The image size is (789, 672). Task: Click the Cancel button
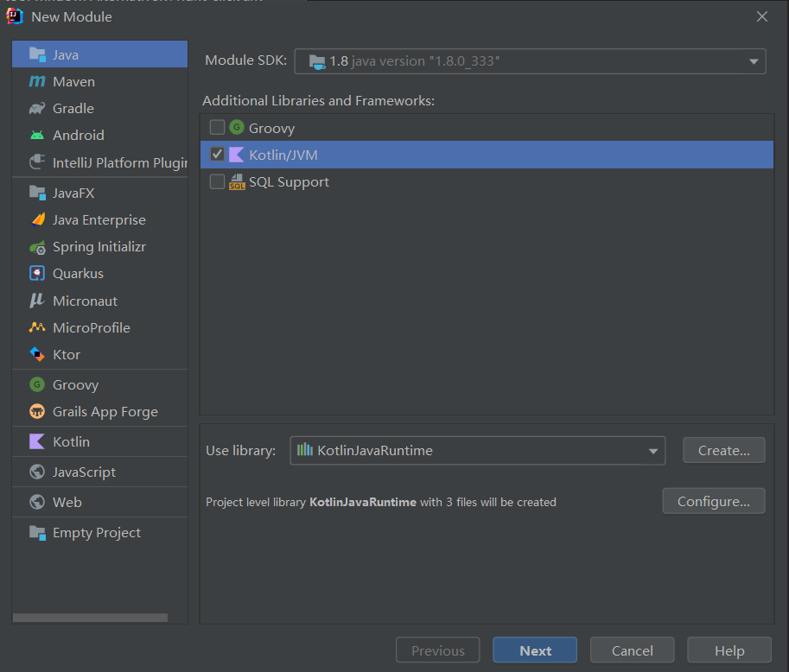tap(632, 650)
